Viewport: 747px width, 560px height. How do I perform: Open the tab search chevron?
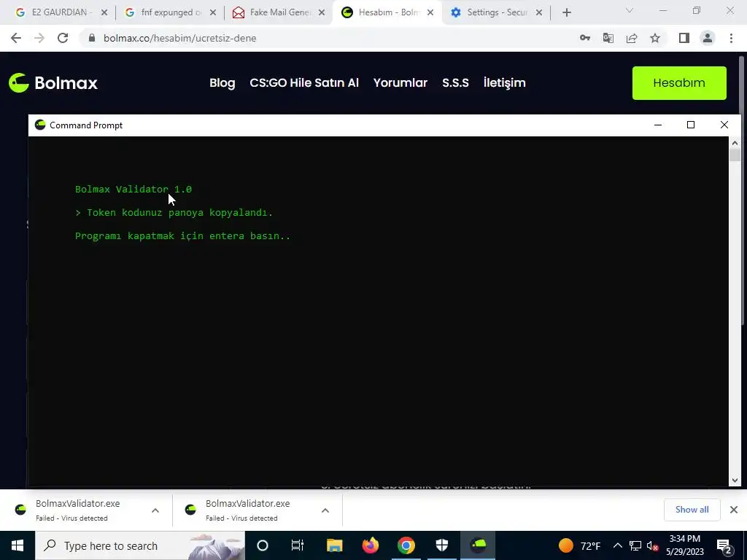pos(630,10)
